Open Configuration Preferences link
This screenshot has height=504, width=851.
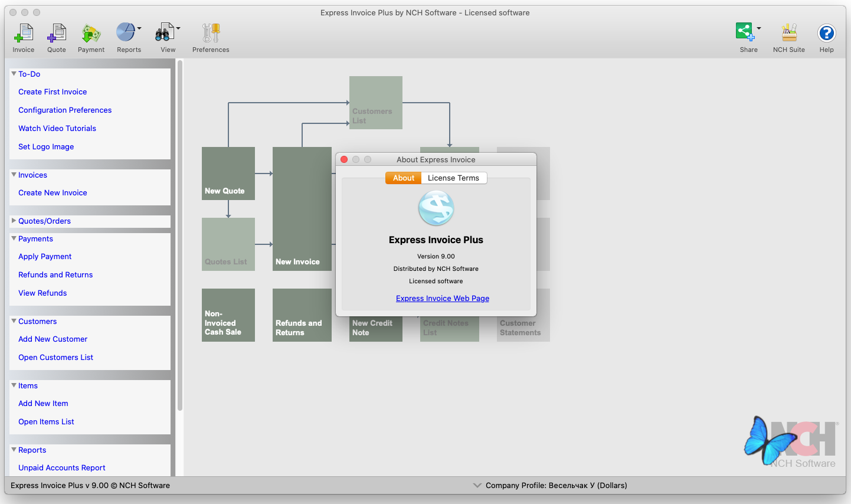point(65,110)
